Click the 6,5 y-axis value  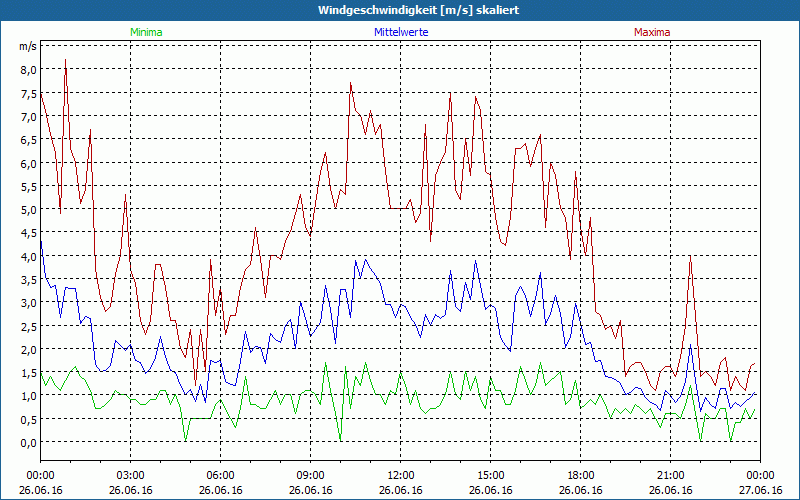29,140
